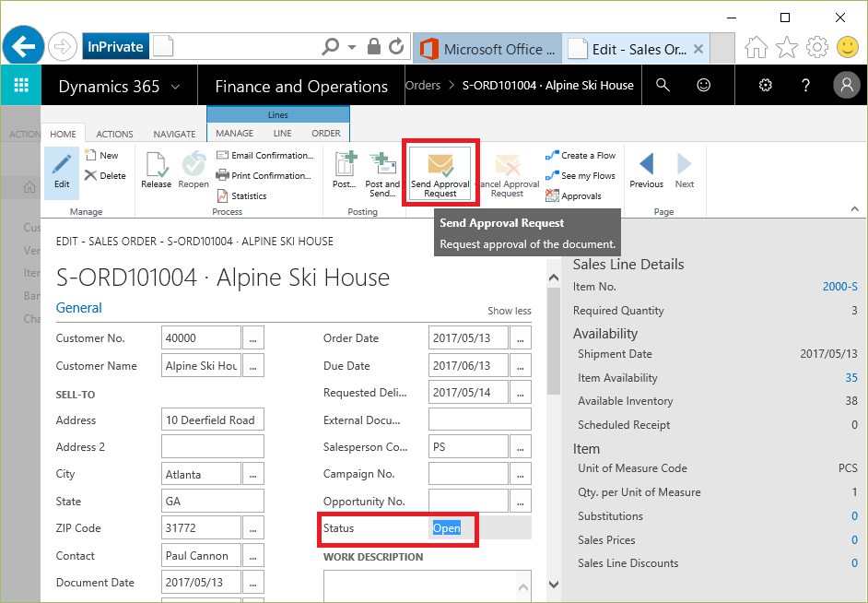The image size is (868, 603).
Task: Click the search magnifier in header
Action: 663,85
